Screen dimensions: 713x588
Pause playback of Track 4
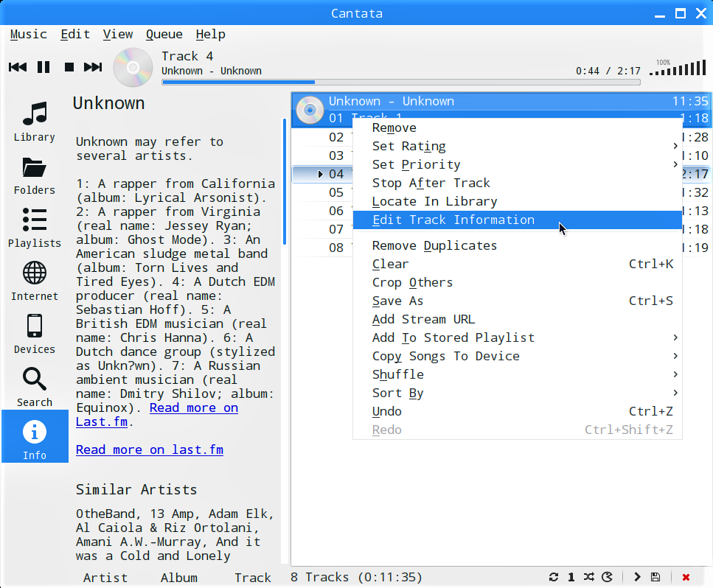click(44, 67)
